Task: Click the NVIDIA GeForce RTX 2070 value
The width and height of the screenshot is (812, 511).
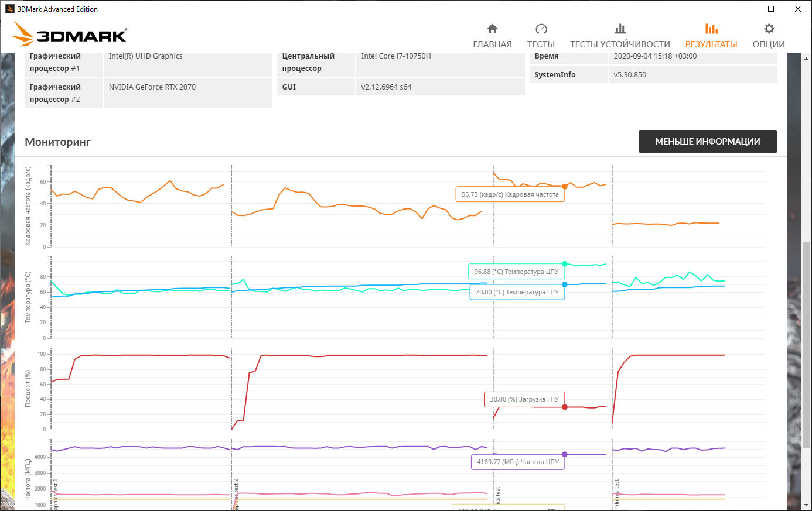Action: [152, 87]
